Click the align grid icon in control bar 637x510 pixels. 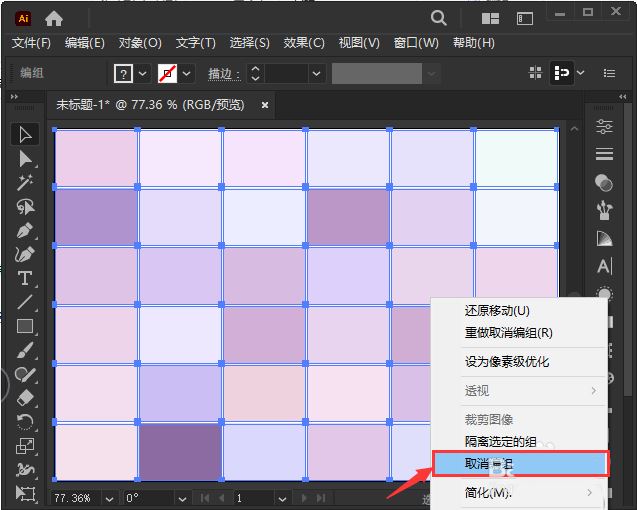[x=535, y=73]
